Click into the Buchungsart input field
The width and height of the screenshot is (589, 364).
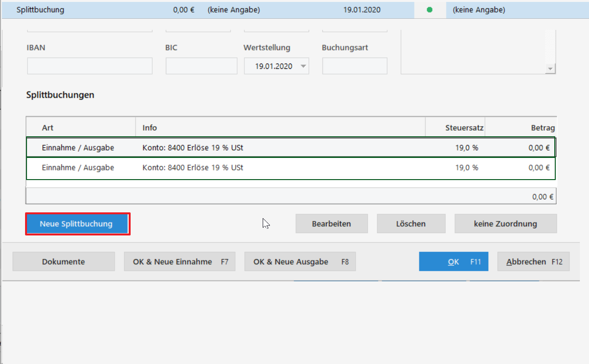(355, 66)
